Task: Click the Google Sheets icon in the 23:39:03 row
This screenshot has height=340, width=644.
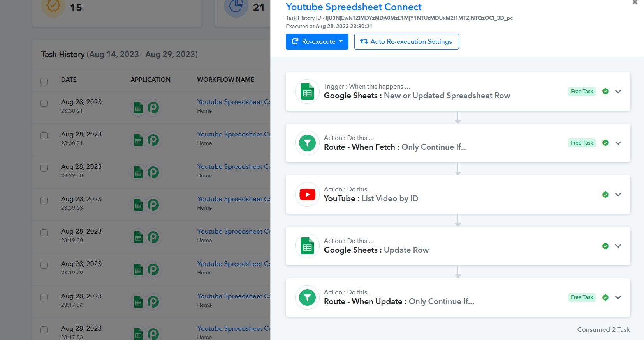Action: (138, 205)
